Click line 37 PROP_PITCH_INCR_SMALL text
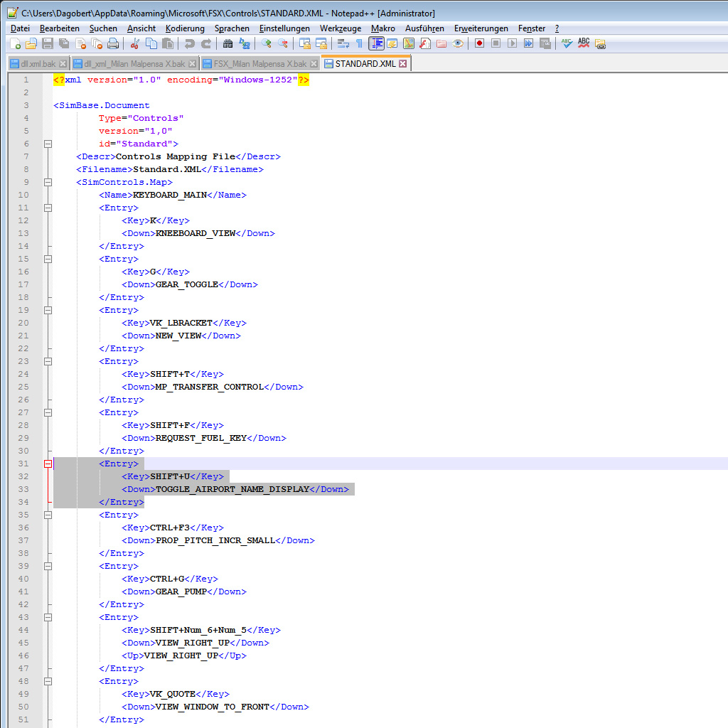The height and width of the screenshot is (728, 728). 215,540
